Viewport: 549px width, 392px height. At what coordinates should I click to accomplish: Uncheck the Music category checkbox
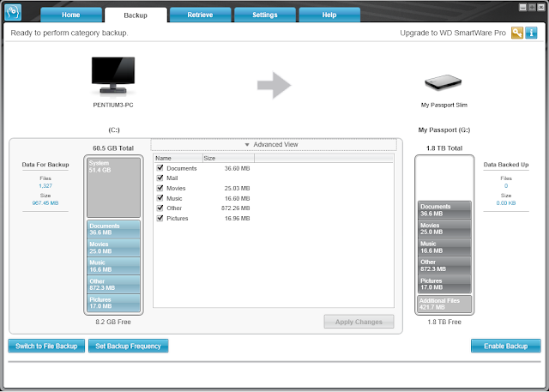coord(160,198)
